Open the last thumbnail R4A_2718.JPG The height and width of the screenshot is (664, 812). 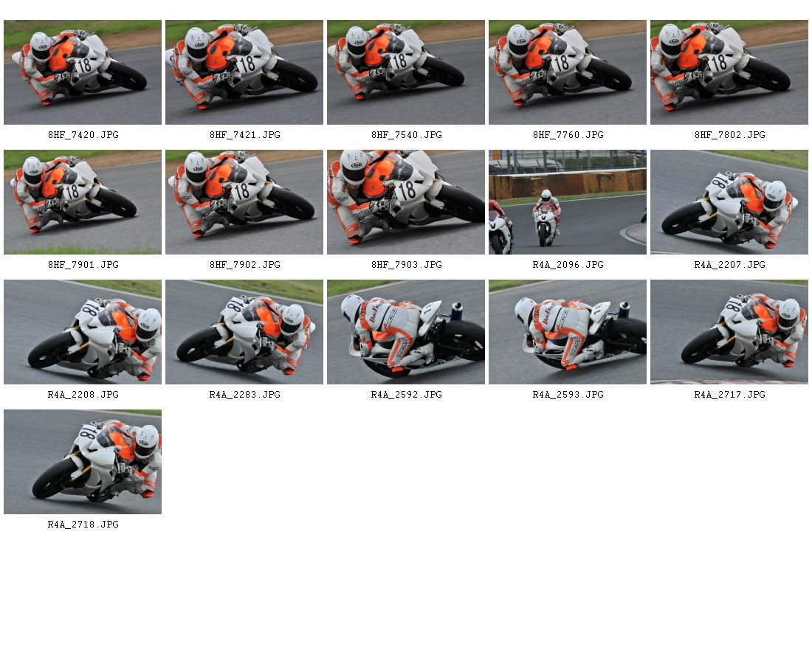click(x=83, y=462)
